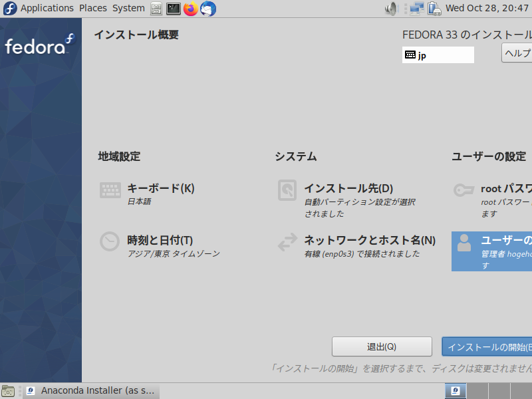Viewport: 532px width, 399px height.
Task: Click the 退出(Q) quit button
Action: [x=382, y=346]
